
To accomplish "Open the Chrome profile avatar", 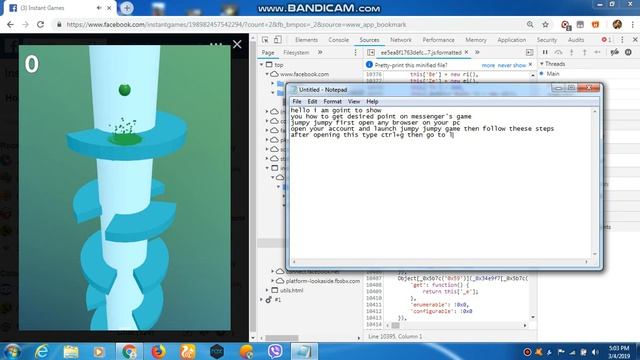I will coord(617,24).
